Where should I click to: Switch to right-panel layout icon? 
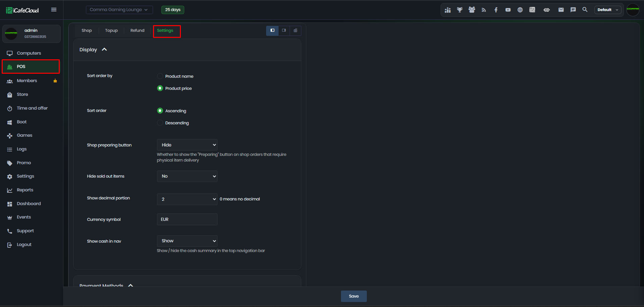pos(284,30)
